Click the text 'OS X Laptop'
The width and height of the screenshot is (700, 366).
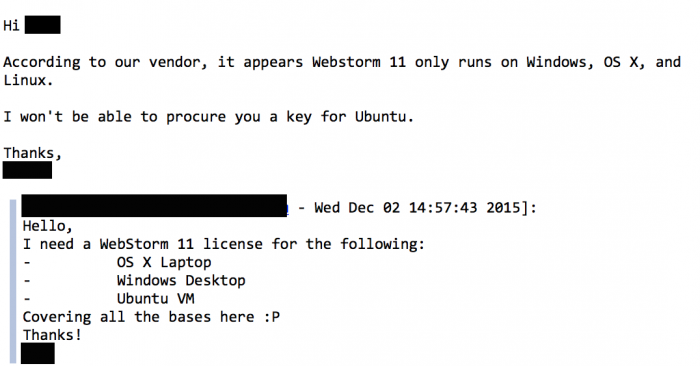click(164, 262)
